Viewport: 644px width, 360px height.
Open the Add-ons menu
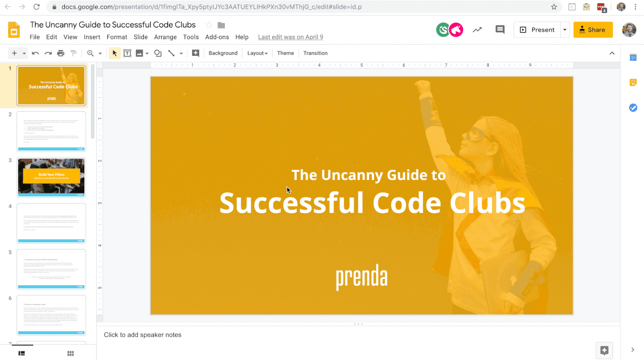[x=217, y=37]
